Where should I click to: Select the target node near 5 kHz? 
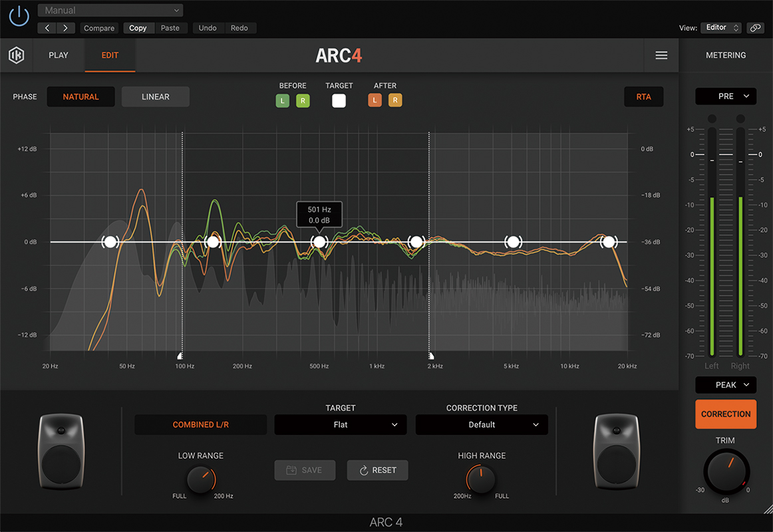513,242
